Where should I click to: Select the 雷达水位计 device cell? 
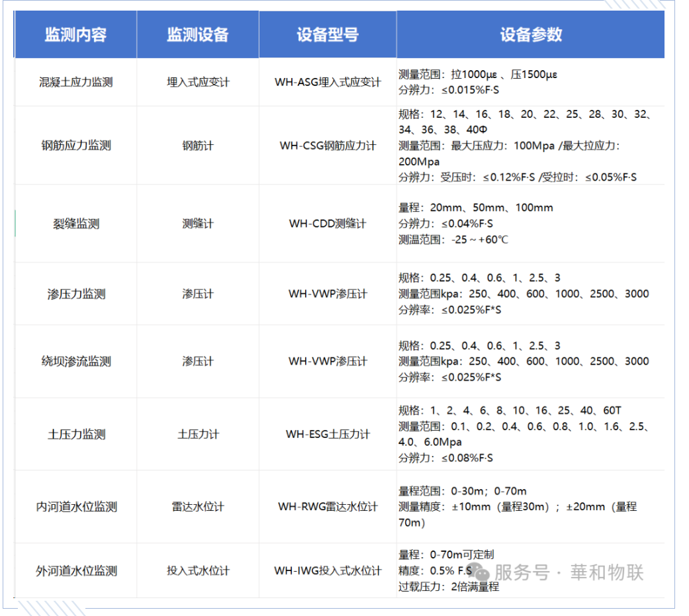198,507
